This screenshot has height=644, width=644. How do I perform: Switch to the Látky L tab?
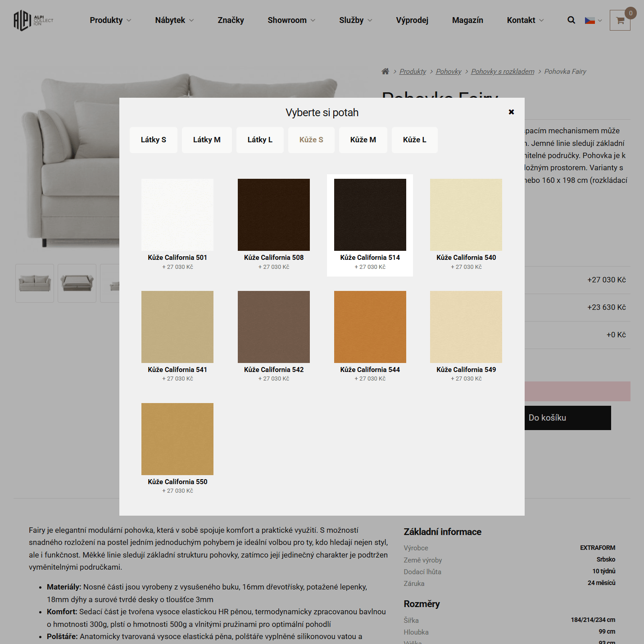(260, 140)
